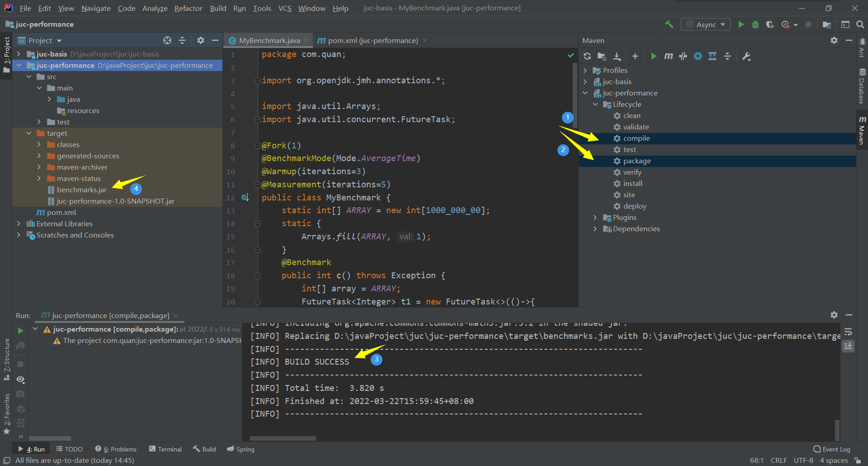This screenshot has height=466, width=868.
Task: Collapse all nodes in the Maven panel
Action: (x=727, y=56)
